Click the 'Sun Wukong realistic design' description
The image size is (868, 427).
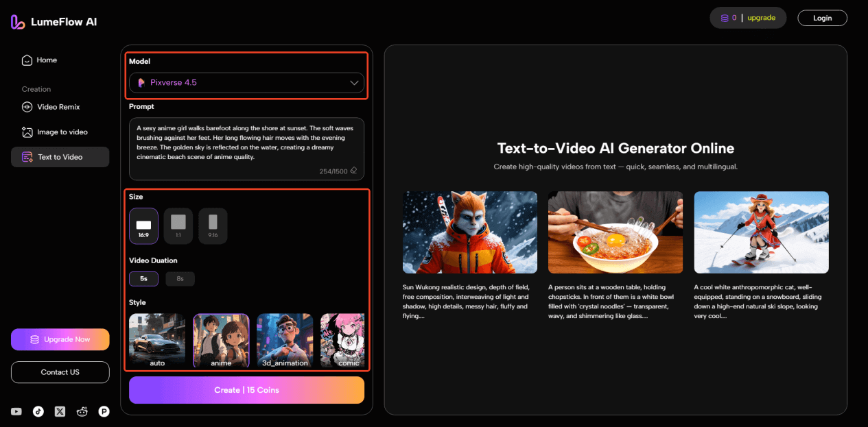467,302
